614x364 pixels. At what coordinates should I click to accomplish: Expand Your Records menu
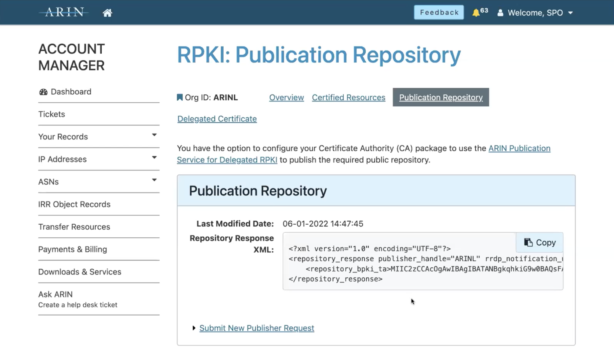point(154,135)
